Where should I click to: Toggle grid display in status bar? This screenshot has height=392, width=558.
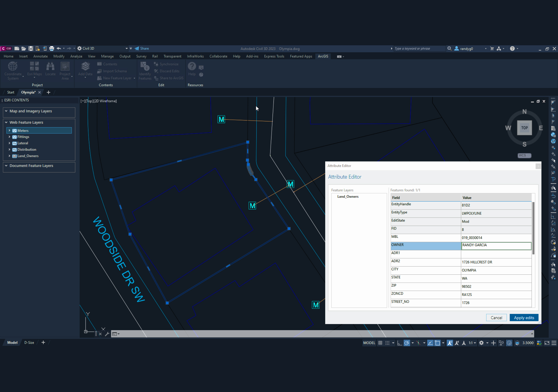click(x=380, y=343)
